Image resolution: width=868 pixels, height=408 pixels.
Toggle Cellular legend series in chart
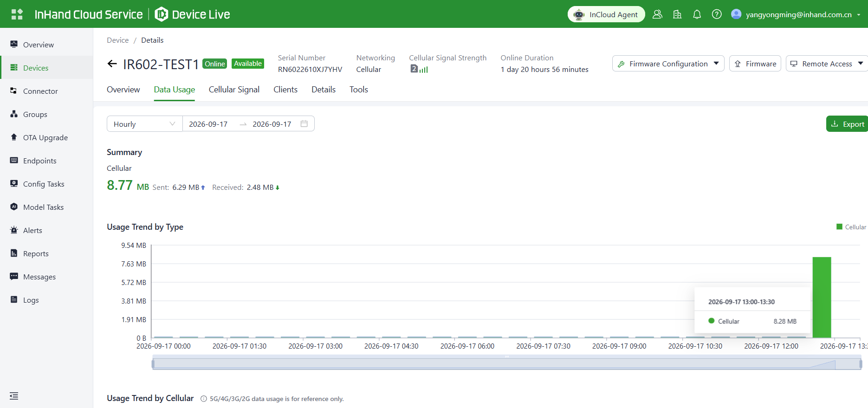[x=851, y=227]
